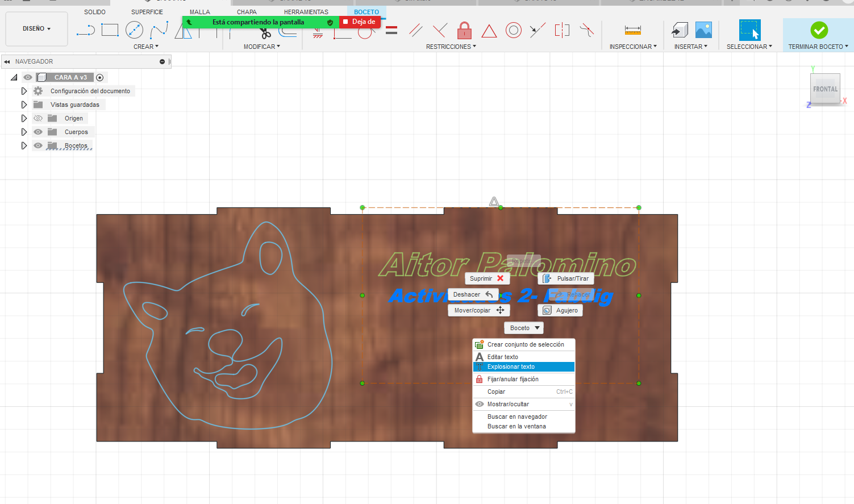Choose Crear conjunto de selección
Viewport: 854px width, 504px height.
[x=524, y=344]
